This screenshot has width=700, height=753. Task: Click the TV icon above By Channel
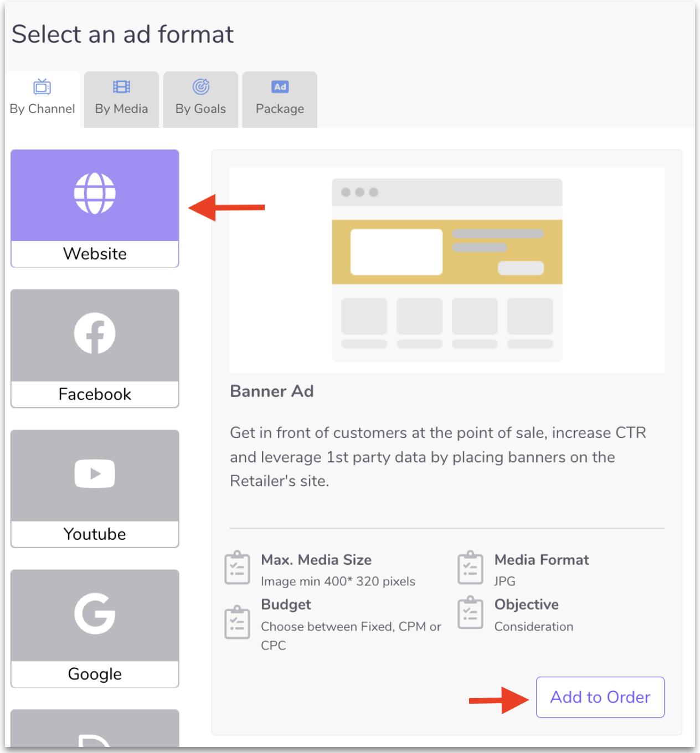coord(42,86)
